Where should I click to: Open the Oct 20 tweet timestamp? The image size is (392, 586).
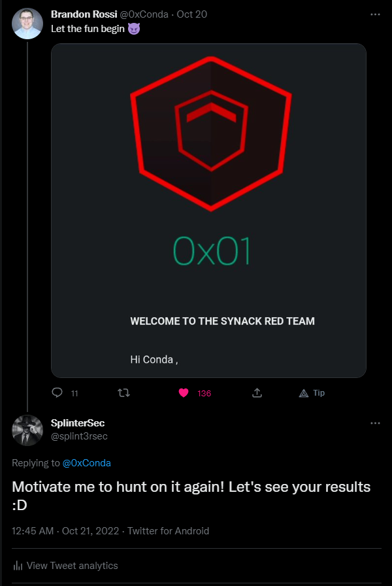[192, 14]
